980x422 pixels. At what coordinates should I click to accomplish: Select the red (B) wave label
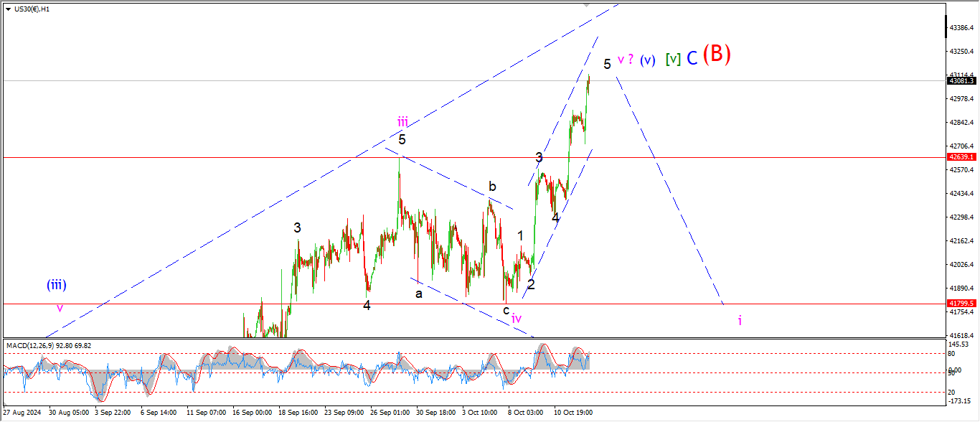pos(716,55)
